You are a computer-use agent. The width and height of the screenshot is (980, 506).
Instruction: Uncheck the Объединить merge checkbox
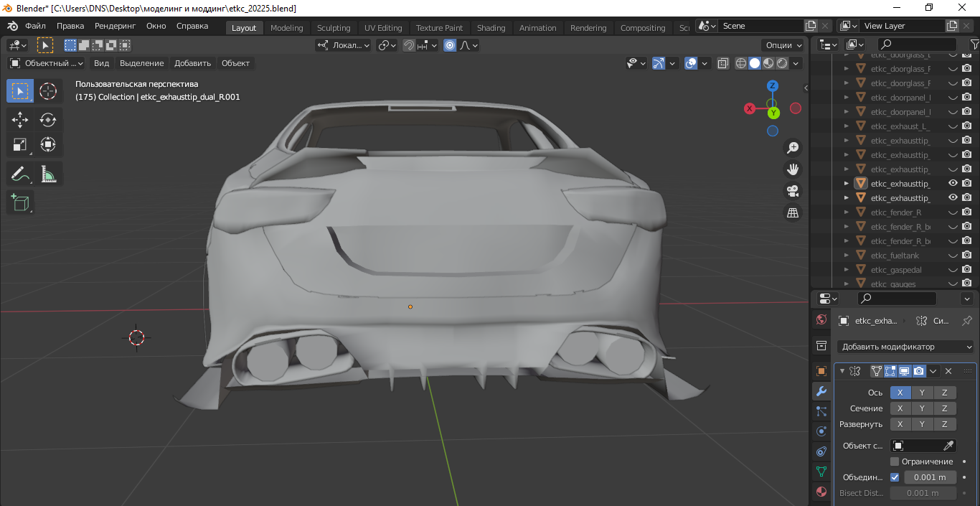895,477
